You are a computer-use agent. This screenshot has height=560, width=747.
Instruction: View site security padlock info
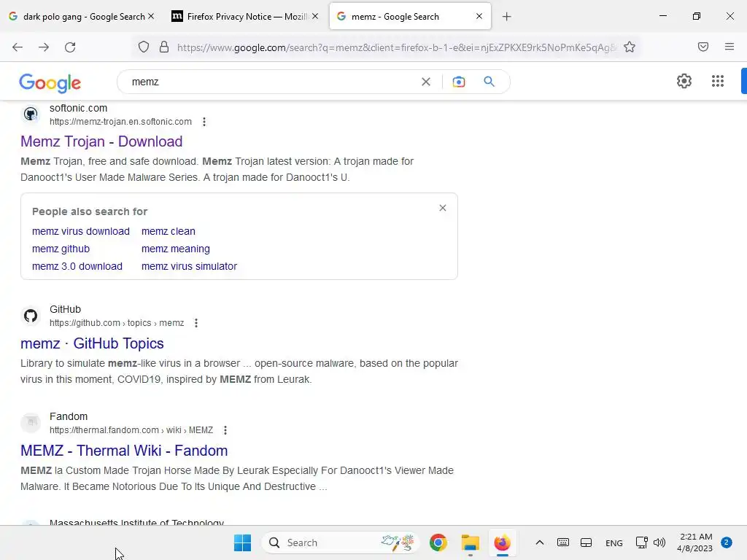164,47
